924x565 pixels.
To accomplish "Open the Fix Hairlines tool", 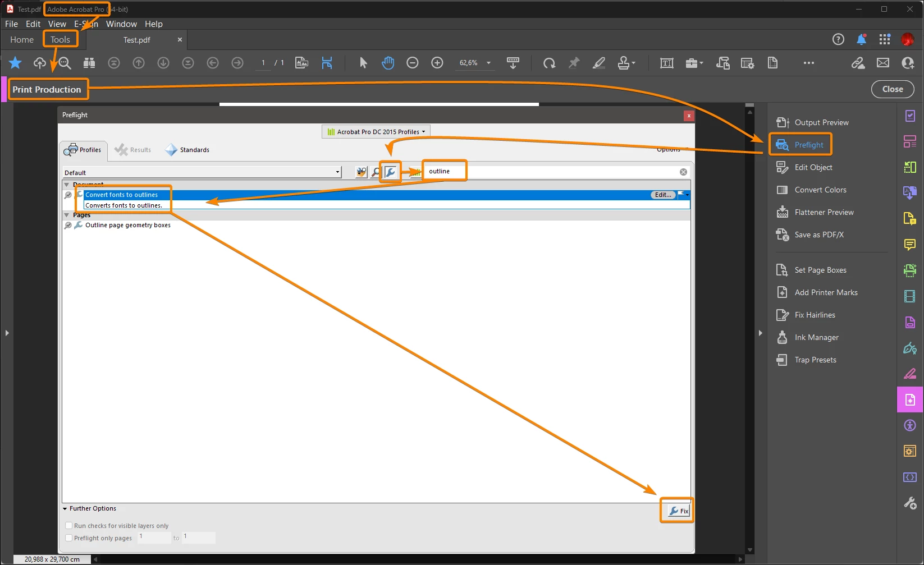I will 815,315.
